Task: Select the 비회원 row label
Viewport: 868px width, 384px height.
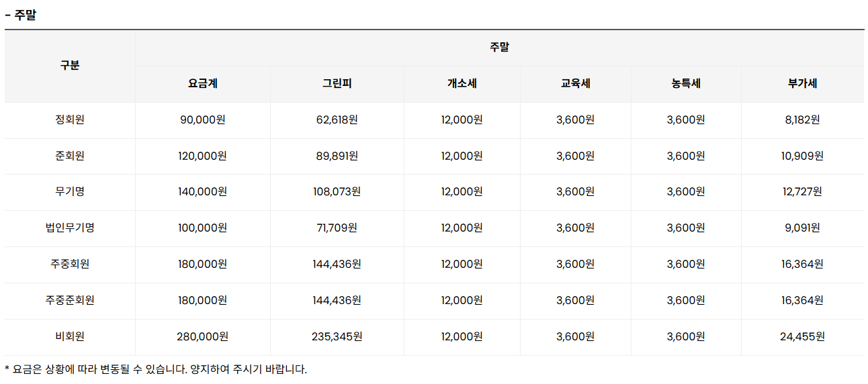Action: pos(70,336)
